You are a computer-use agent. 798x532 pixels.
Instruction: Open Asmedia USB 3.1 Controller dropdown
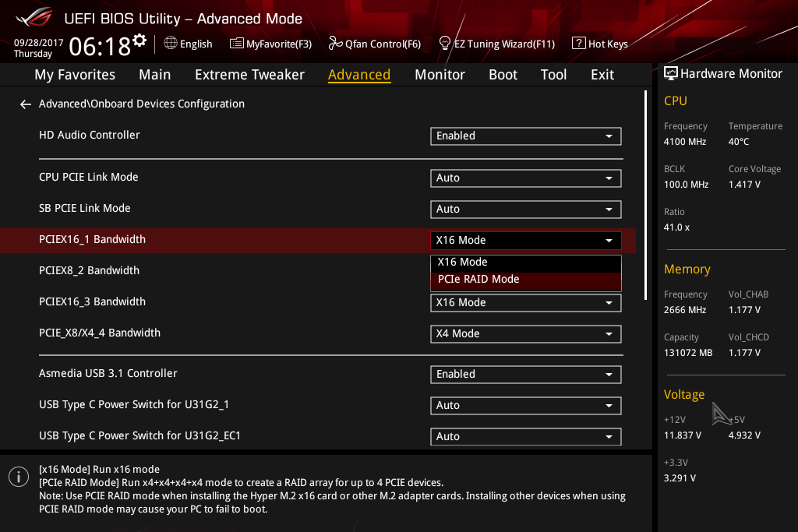point(526,375)
